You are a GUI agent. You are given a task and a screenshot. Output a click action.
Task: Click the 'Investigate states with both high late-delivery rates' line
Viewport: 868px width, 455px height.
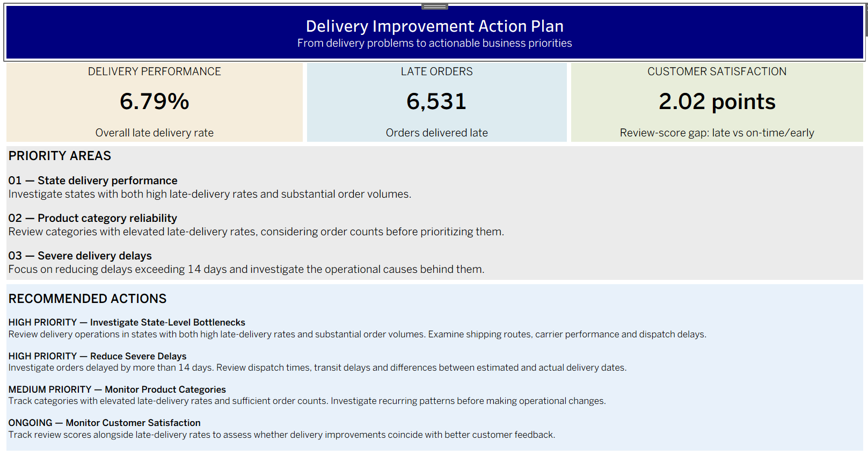tap(210, 194)
